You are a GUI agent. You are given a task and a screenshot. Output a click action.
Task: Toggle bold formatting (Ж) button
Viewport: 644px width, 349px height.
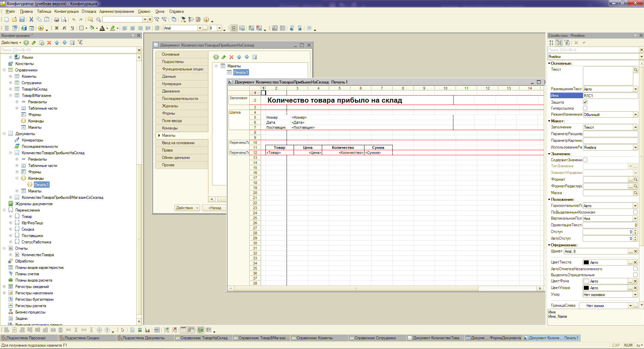(57, 28)
